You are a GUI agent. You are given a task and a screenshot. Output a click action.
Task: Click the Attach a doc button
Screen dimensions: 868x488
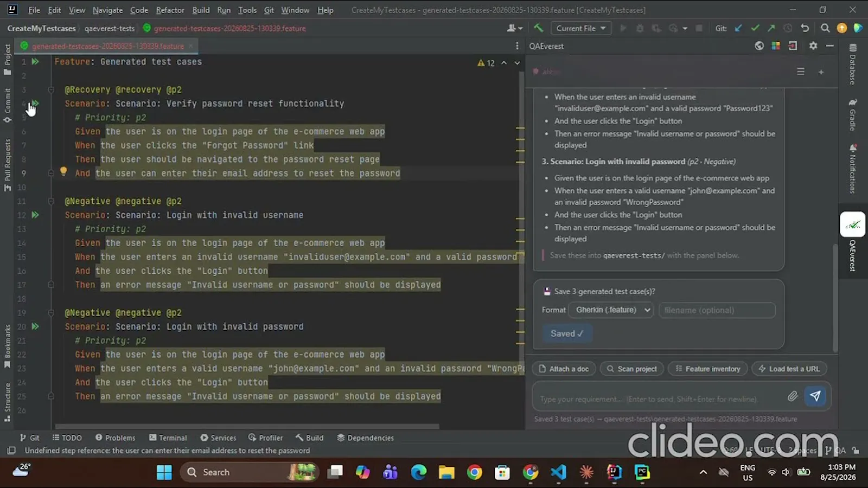click(564, 369)
